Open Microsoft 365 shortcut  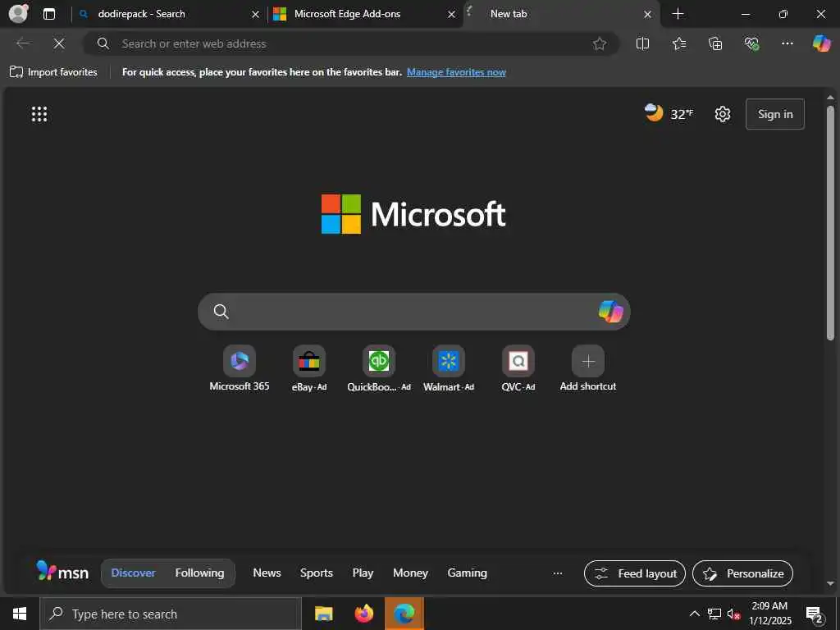(x=239, y=369)
